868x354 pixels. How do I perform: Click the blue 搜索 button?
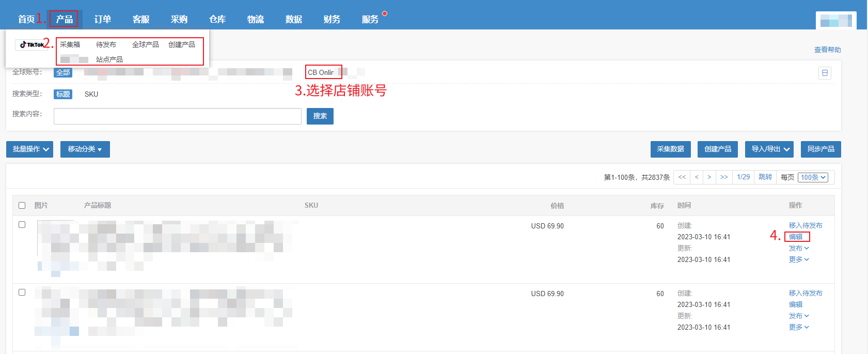[320, 116]
